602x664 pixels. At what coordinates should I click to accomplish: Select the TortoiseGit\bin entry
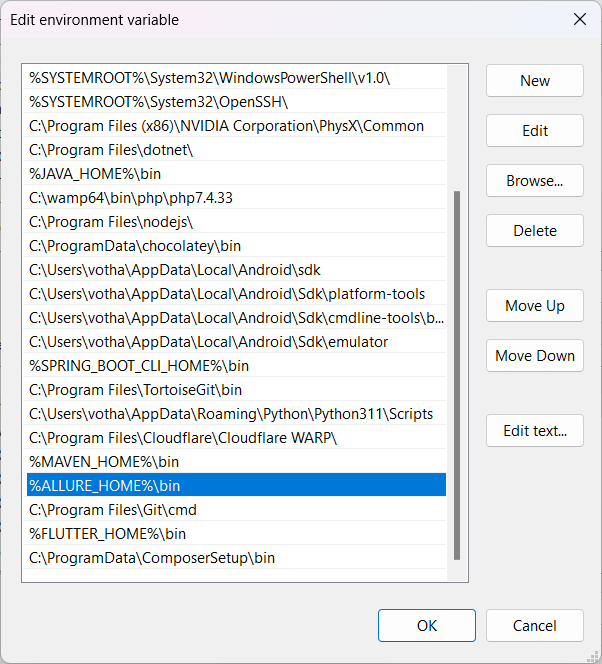point(236,390)
